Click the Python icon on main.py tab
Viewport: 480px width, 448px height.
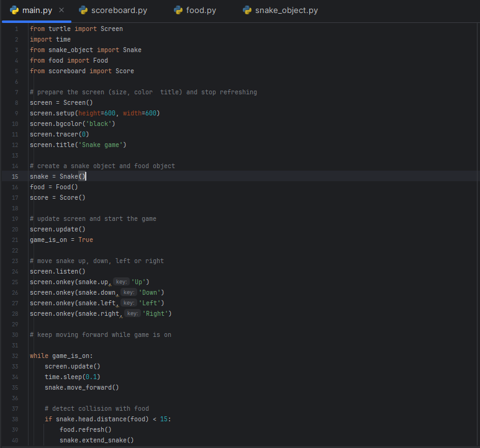(14, 11)
